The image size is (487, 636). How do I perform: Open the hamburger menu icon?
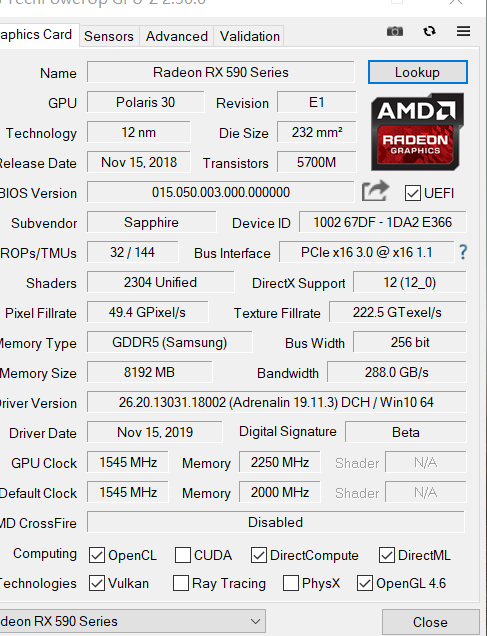pyautogui.click(x=463, y=31)
